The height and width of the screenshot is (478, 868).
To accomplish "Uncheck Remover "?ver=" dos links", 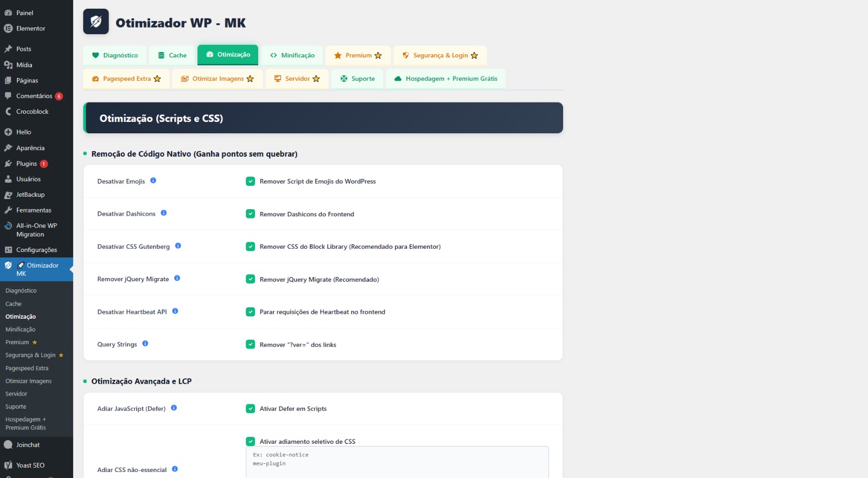I will (x=250, y=344).
